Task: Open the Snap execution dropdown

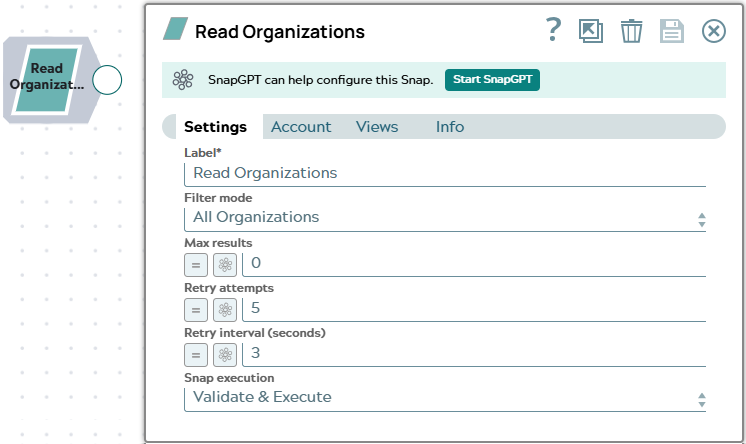Action: [x=445, y=398]
